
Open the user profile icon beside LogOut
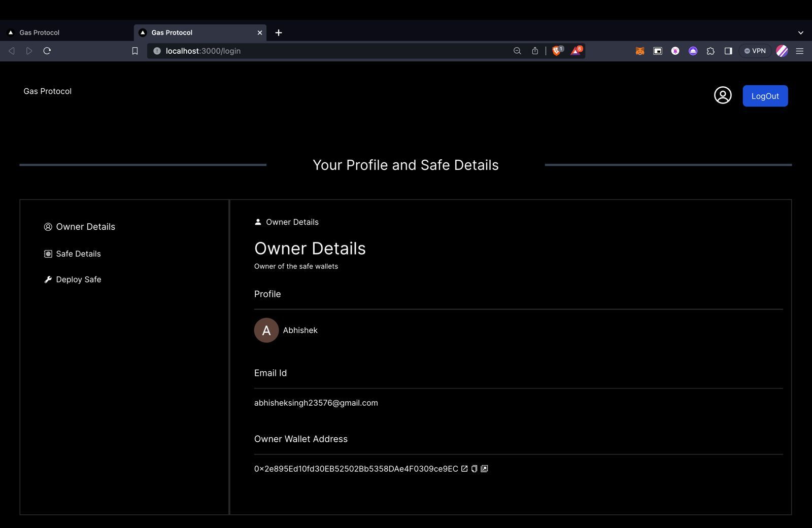point(723,95)
